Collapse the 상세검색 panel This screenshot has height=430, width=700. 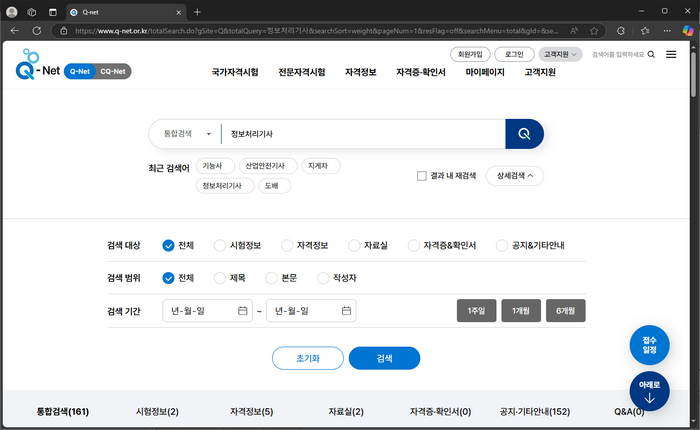pos(515,176)
